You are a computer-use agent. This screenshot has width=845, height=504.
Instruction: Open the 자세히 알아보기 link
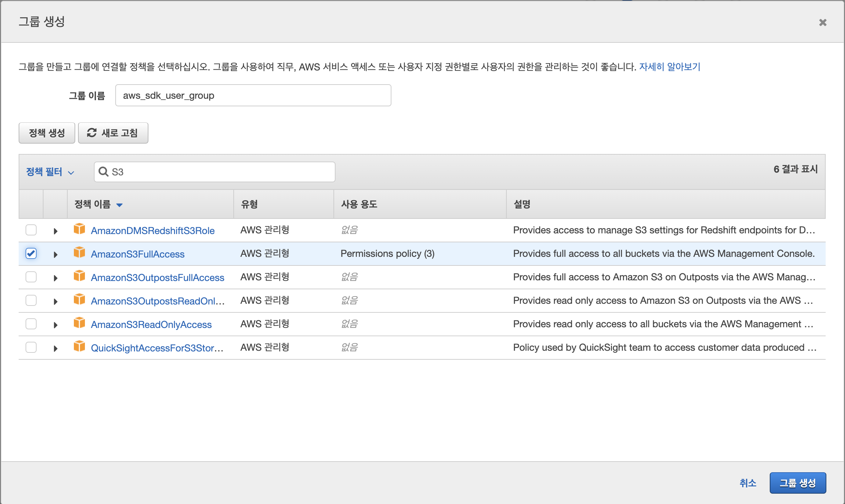[x=670, y=67]
